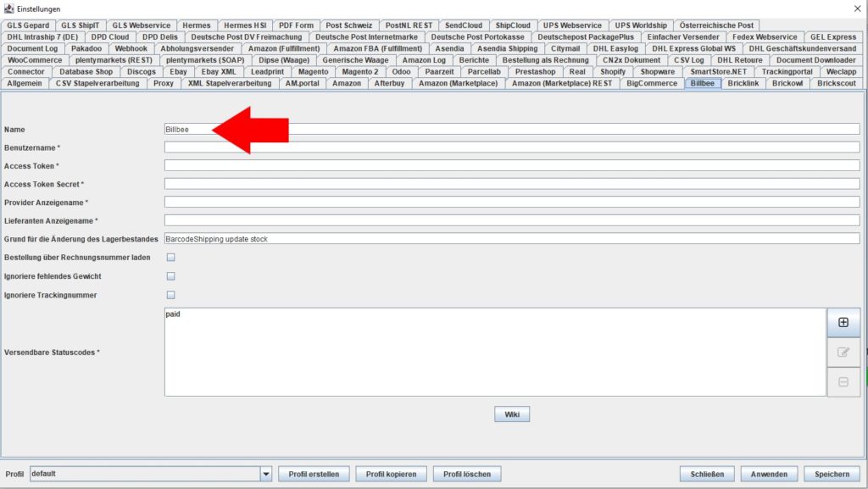This screenshot has width=868, height=489.
Task: Open the Amazon (Marketplace) REST tab
Action: click(563, 84)
